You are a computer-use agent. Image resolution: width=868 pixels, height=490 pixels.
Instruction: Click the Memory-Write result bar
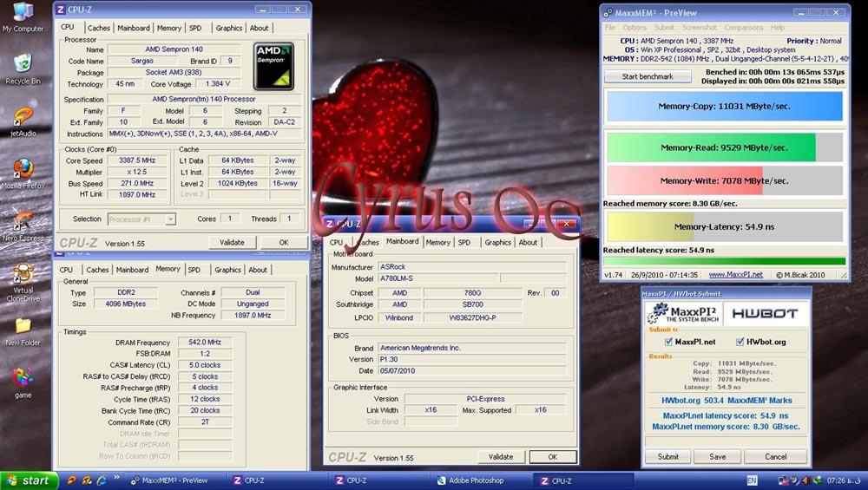(725, 181)
